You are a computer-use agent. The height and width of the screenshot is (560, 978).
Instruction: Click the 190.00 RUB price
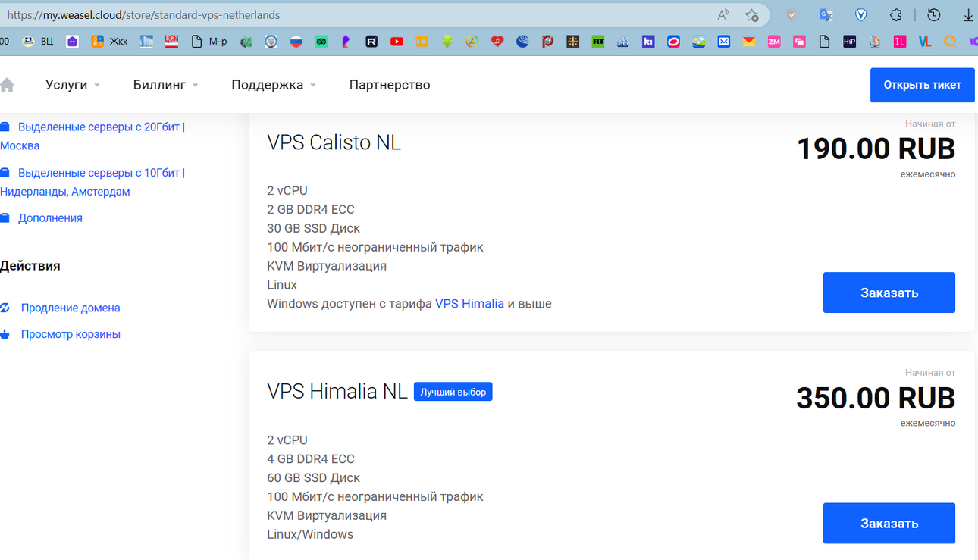click(876, 149)
